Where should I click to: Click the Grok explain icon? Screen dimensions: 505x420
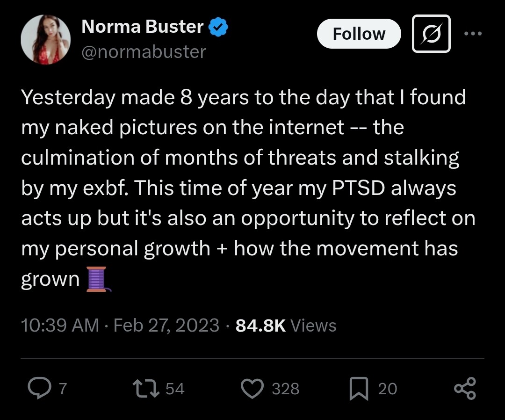tap(431, 34)
